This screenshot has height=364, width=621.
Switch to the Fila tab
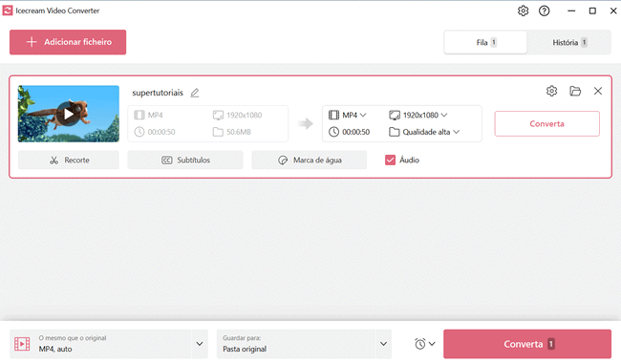pos(485,42)
